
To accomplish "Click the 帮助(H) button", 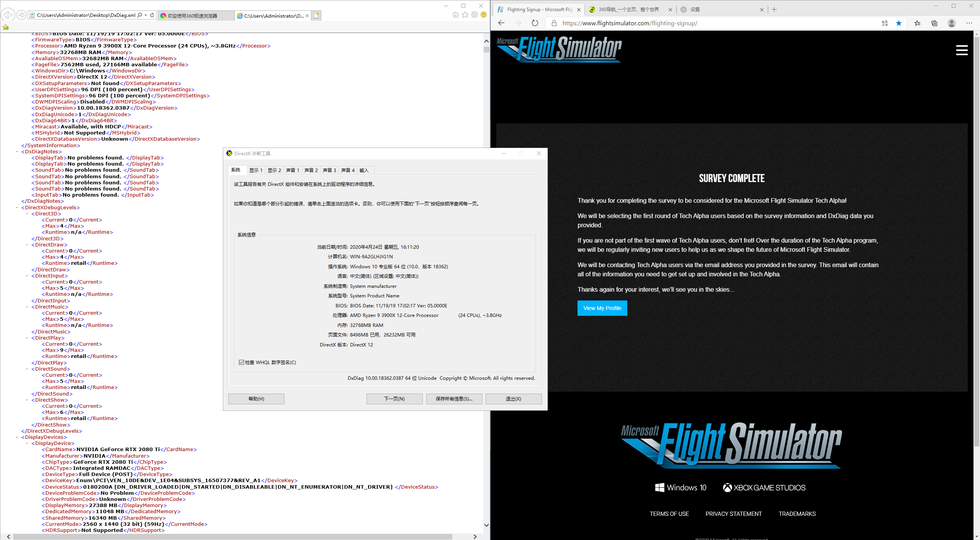I will (256, 399).
